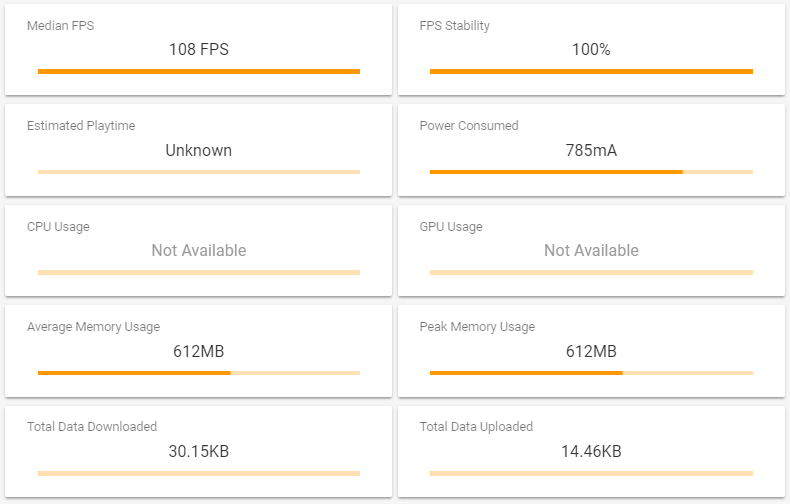The height and width of the screenshot is (504, 790).
Task: Click the Average Memory Usage progress bar
Action: click(x=199, y=373)
